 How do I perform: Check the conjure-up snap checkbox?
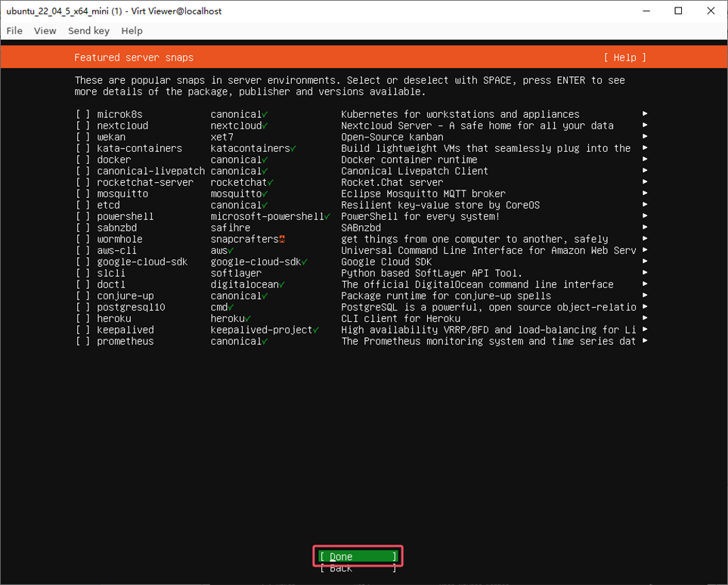82,296
